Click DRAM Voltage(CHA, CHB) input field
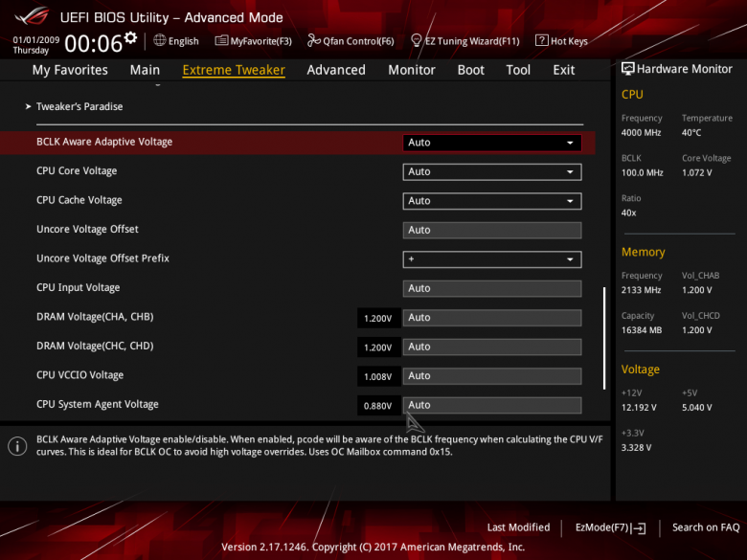Screen dimensions: 747x560 tap(492, 318)
